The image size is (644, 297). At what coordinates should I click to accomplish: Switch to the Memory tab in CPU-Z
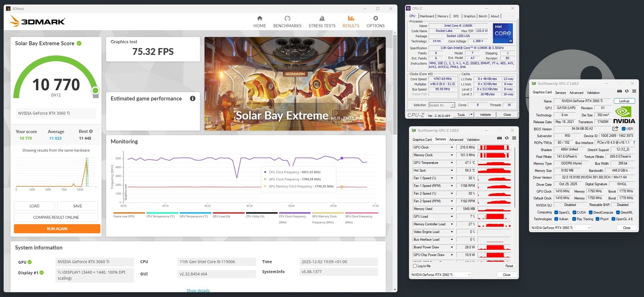click(x=443, y=16)
